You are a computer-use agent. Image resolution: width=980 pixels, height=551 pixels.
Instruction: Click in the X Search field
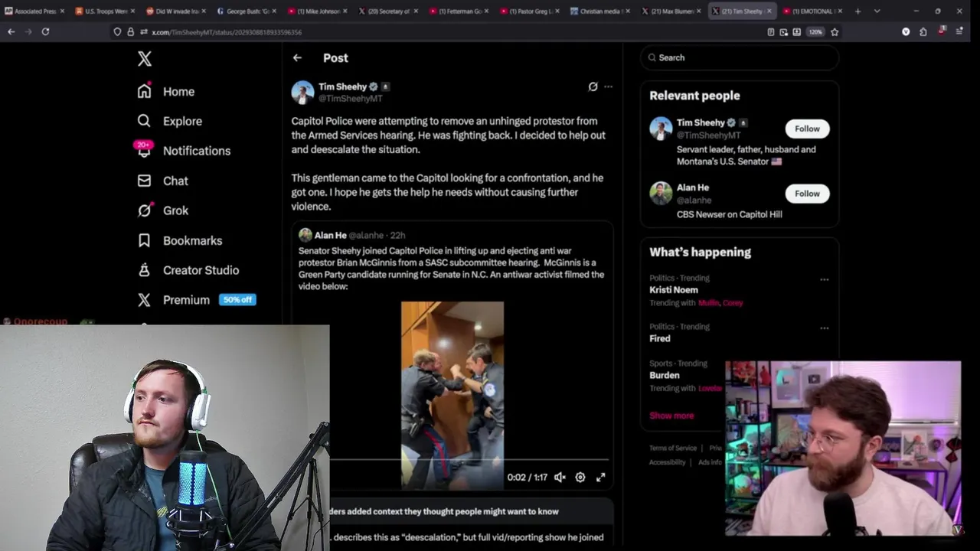[740, 57]
